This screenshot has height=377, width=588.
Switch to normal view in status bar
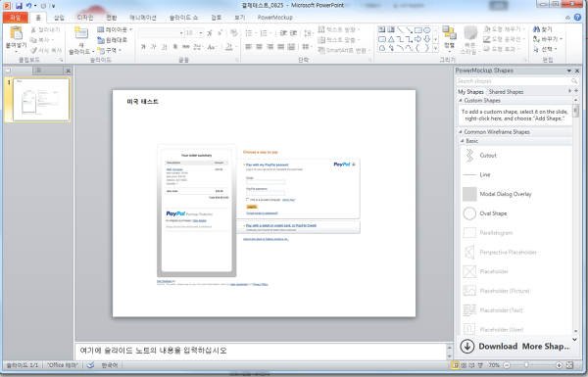coord(456,365)
